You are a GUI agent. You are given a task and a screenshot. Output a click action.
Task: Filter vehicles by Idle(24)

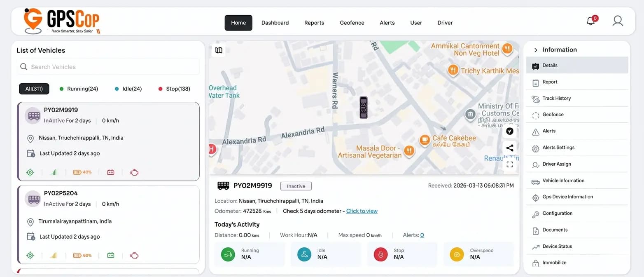[128, 89]
